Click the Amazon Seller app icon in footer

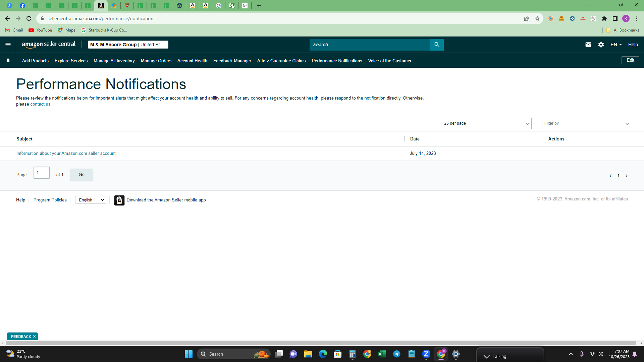tap(119, 200)
